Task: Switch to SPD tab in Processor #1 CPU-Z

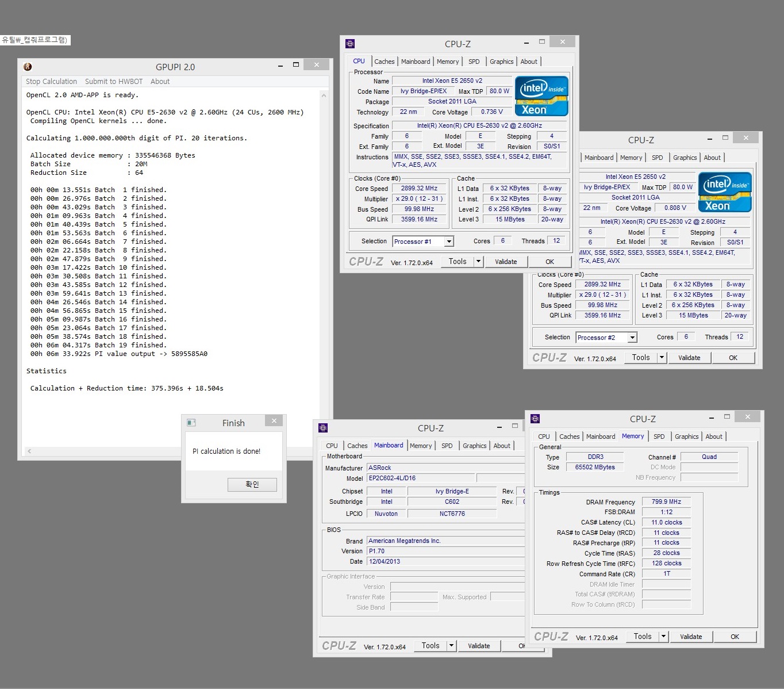Action: point(474,62)
